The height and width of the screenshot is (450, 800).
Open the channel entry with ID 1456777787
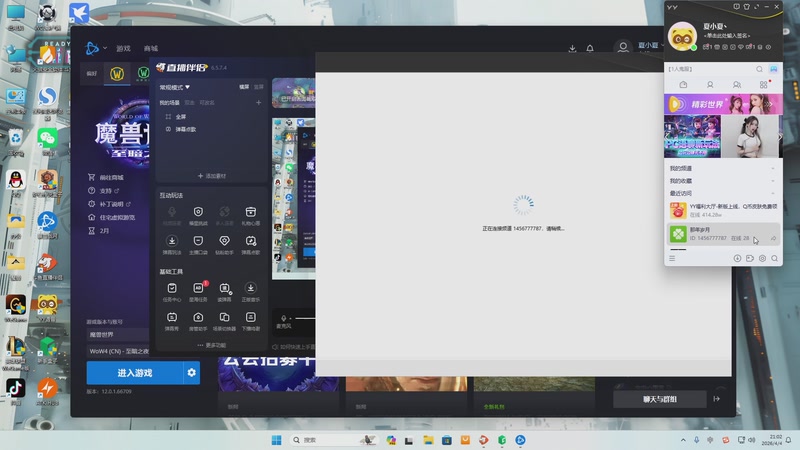pyautogui.click(x=723, y=234)
